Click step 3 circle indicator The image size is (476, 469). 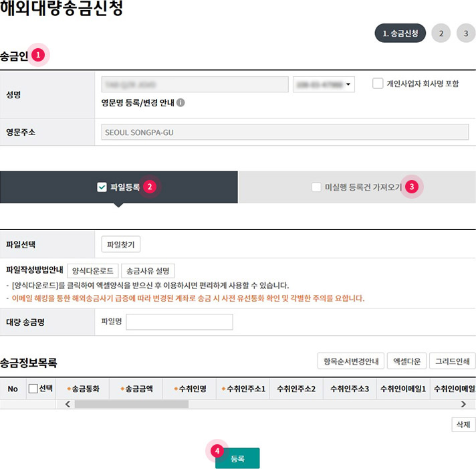click(466, 33)
